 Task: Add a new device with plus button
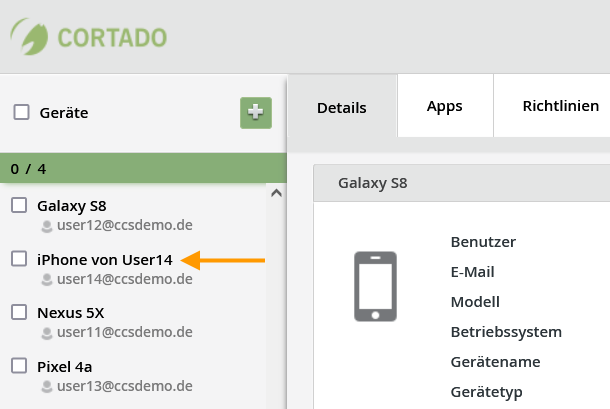(x=256, y=113)
